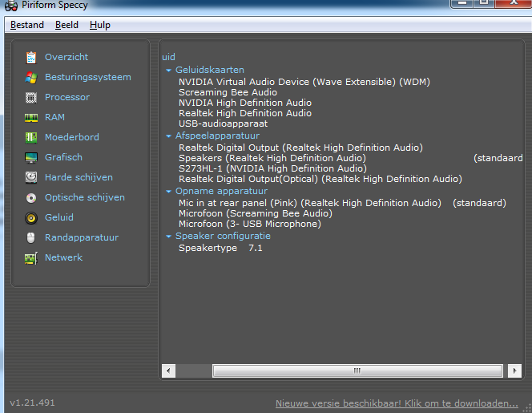Select NVIDIA High Definition Audio sound card

coord(245,103)
